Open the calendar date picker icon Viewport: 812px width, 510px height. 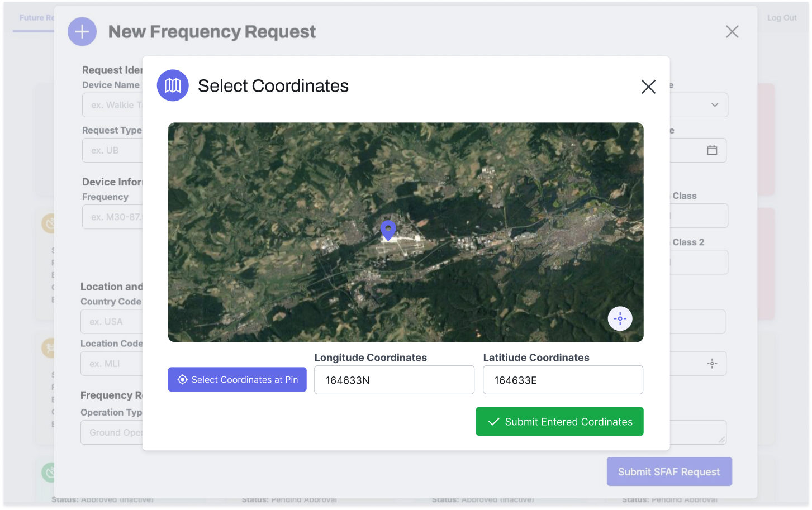tap(711, 150)
